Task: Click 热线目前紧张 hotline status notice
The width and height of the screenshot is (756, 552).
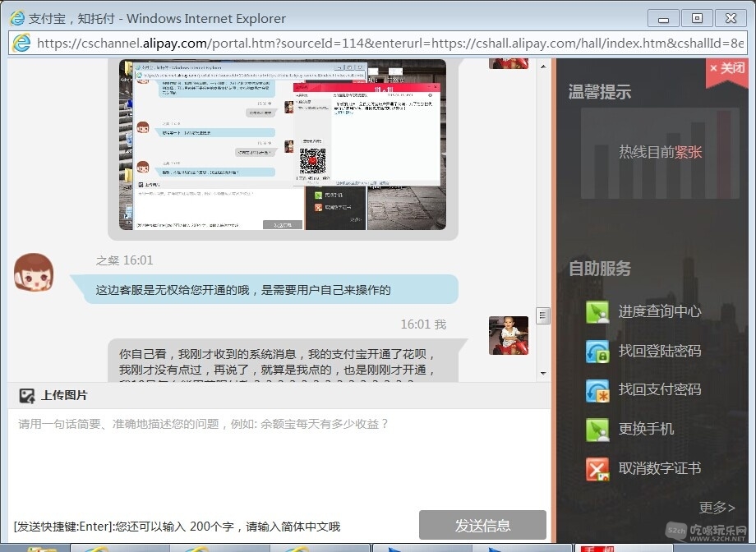Action: (x=660, y=152)
